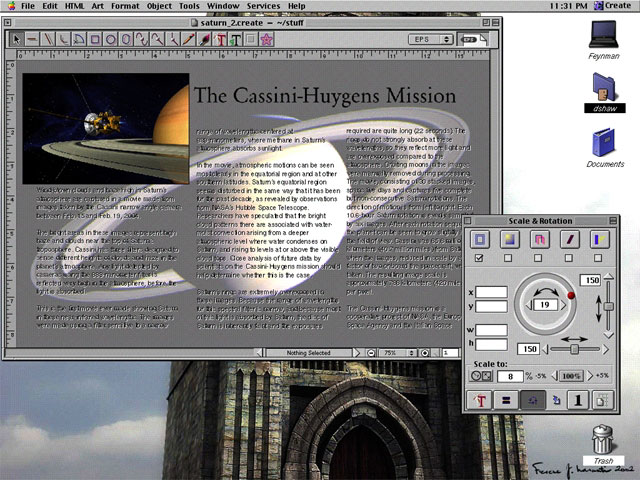Click the rotation angle field showing 19

(545, 304)
